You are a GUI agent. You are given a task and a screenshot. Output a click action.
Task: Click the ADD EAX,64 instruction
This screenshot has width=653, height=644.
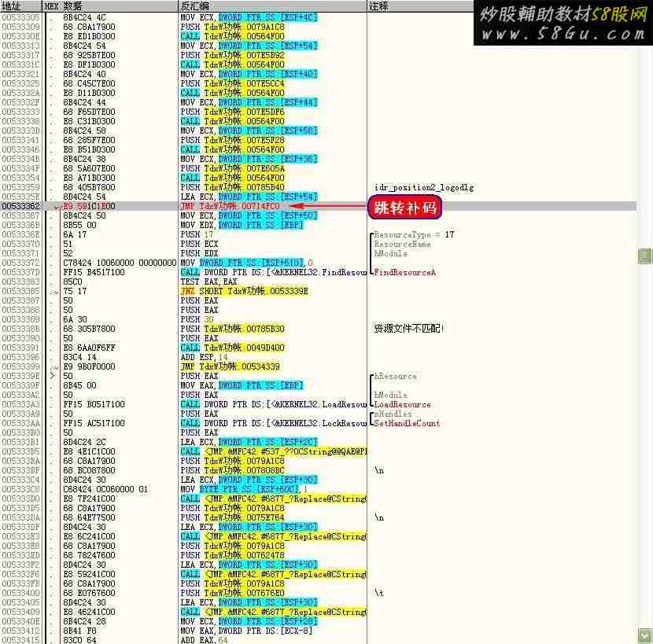click(x=204, y=640)
